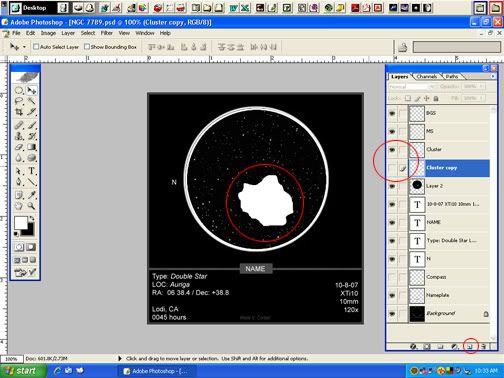Viewport: 504px width, 378px height.
Task: Click the Windows start button
Action: (23, 371)
